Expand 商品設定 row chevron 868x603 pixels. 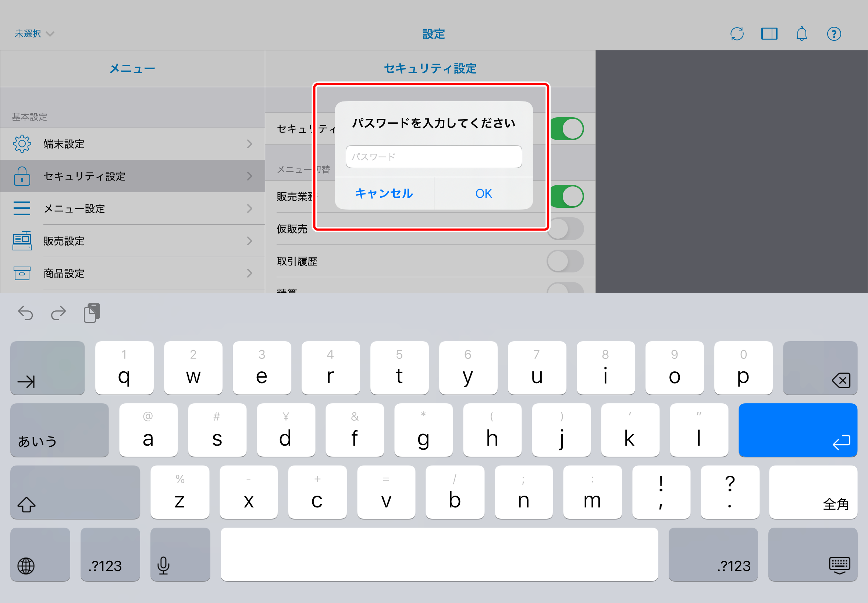[x=249, y=273]
